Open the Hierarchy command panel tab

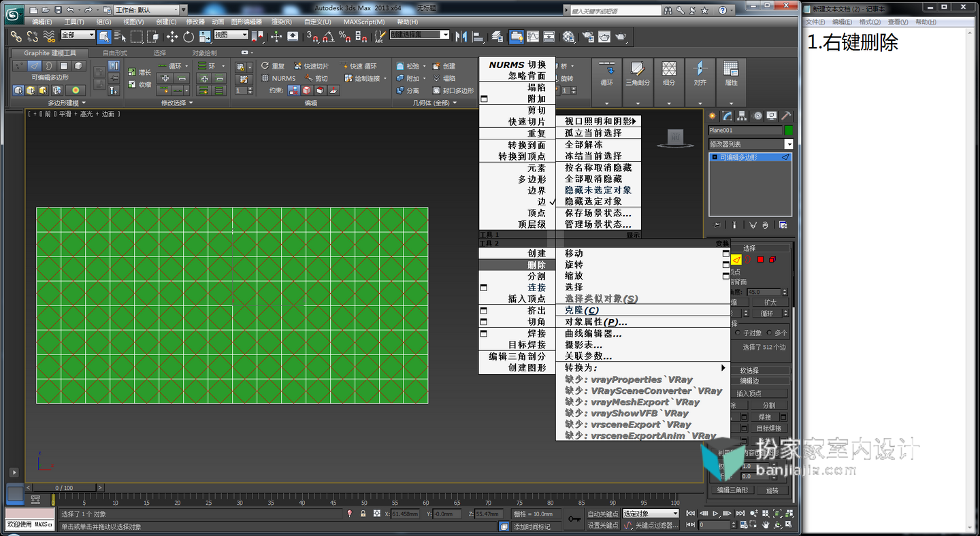point(742,116)
